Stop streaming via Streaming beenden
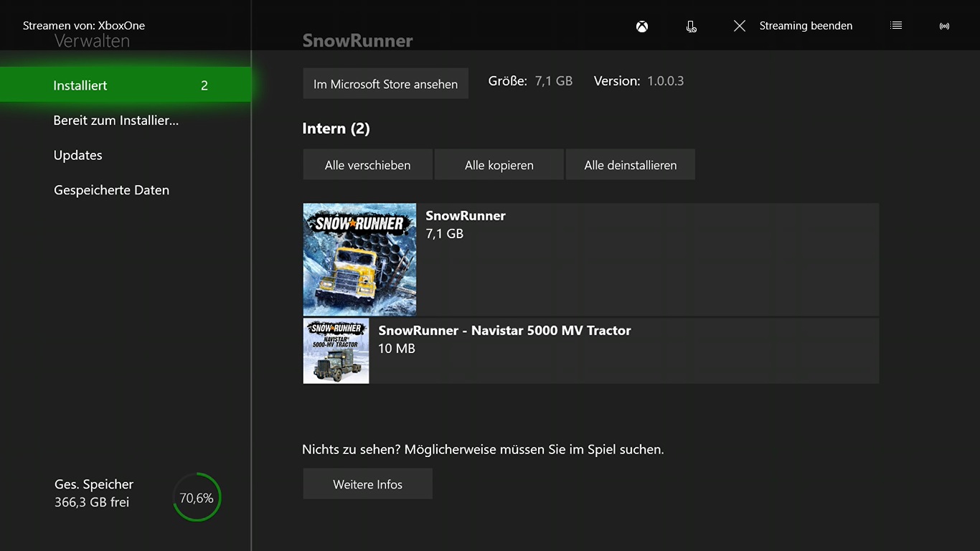 tap(806, 26)
